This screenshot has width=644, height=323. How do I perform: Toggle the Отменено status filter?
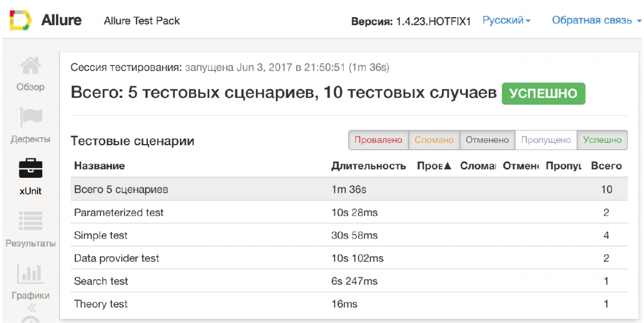pos(487,140)
